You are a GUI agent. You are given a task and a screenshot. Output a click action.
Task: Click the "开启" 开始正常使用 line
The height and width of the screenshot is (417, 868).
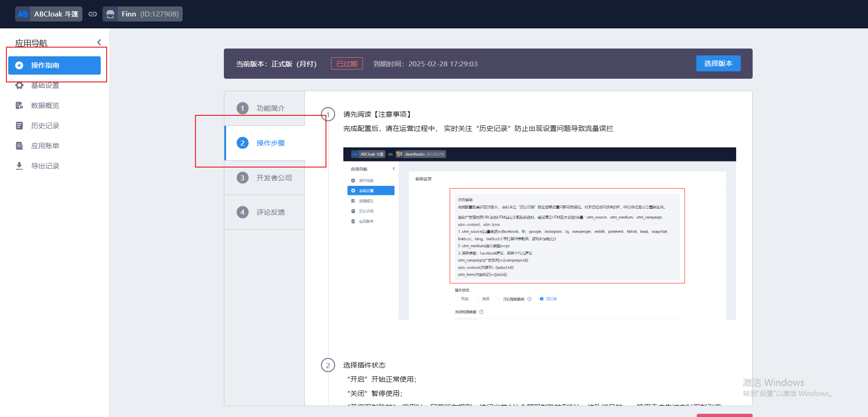pos(382,379)
